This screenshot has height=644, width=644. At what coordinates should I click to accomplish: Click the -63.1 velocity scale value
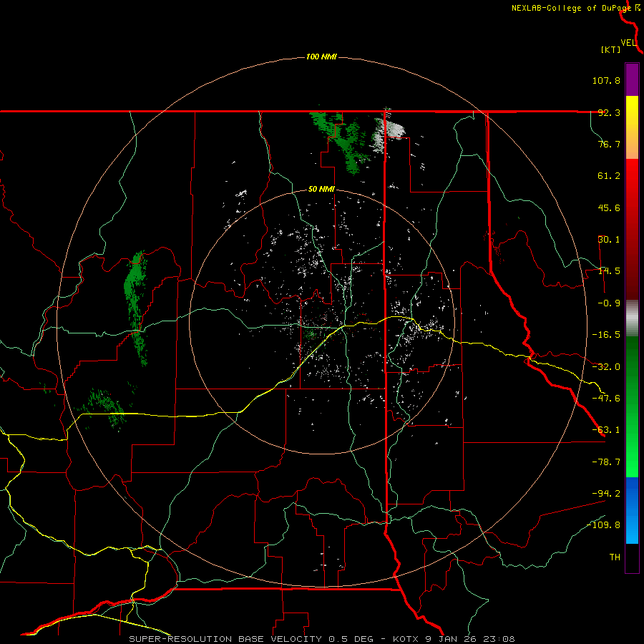point(606,430)
